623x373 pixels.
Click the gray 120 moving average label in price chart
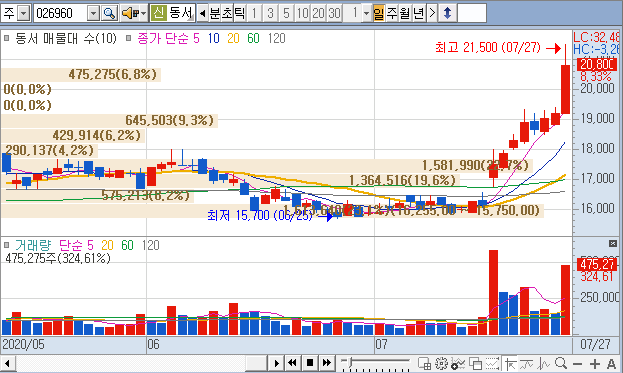click(x=277, y=38)
